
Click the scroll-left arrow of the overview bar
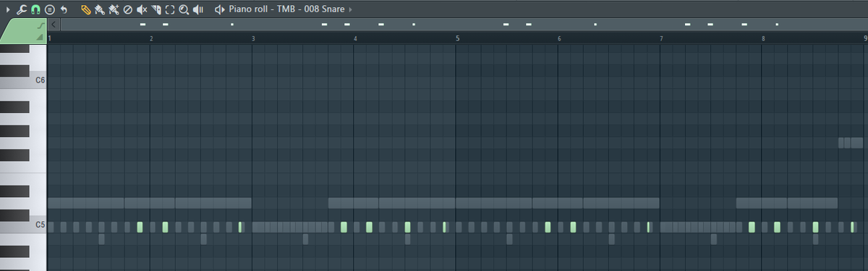click(x=54, y=24)
